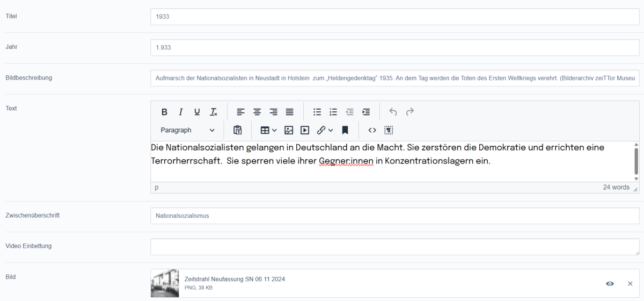
Task: Insert a numbered list
Action: tap(333, 112)
